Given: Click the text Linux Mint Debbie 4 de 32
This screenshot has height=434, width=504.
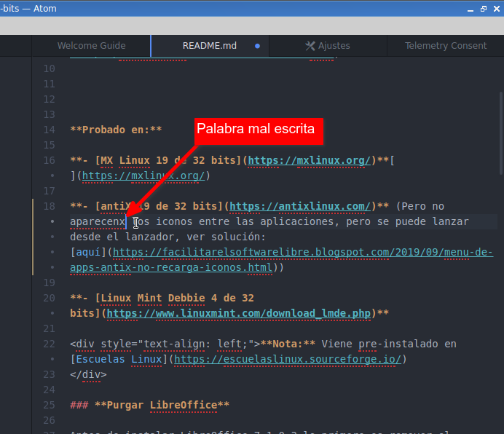Looking at the screenshot, I should pos(177,298).
